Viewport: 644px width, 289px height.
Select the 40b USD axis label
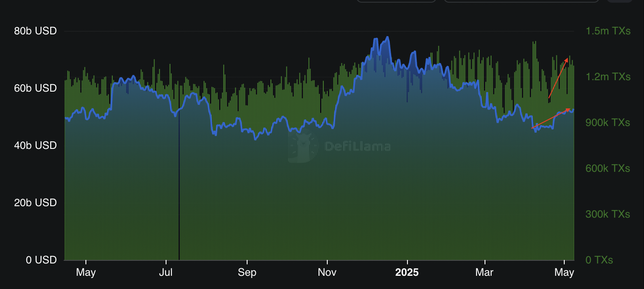tap(35, 145)
